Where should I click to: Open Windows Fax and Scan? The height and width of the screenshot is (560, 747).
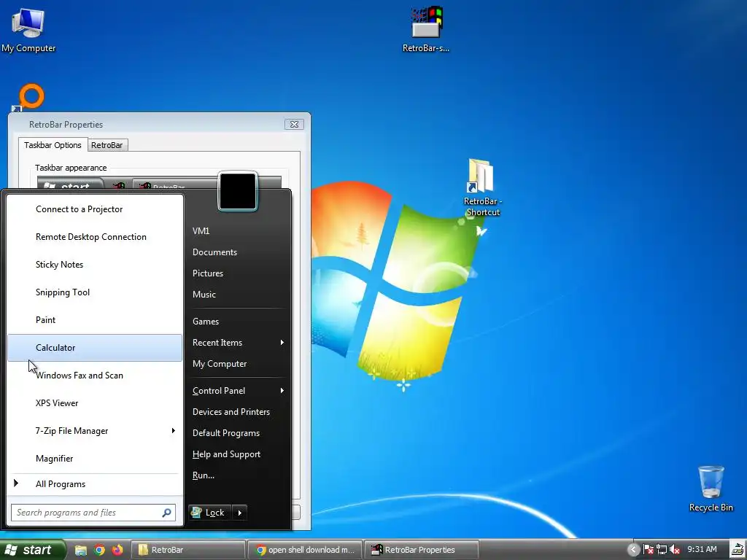(x=95, y=376)
